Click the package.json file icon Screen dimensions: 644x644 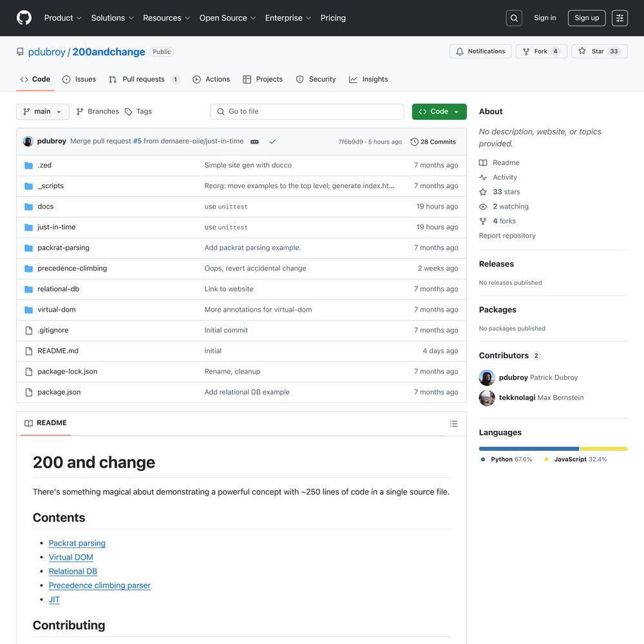(x=29, y=392)
